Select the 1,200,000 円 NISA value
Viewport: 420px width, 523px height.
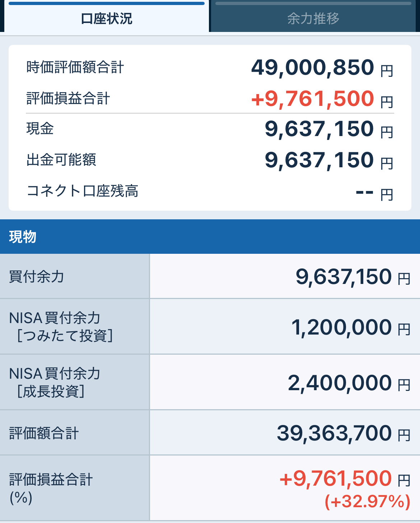(341, 327)
